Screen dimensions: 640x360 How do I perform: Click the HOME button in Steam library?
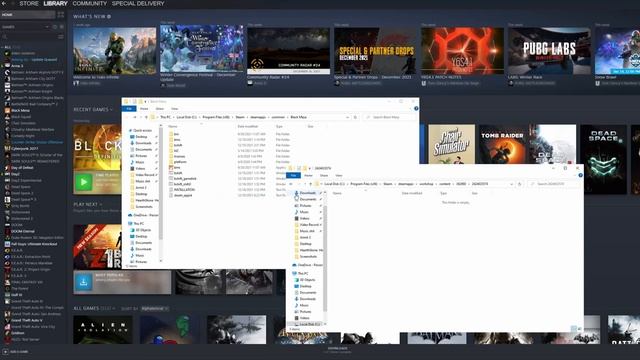[28, 15]
